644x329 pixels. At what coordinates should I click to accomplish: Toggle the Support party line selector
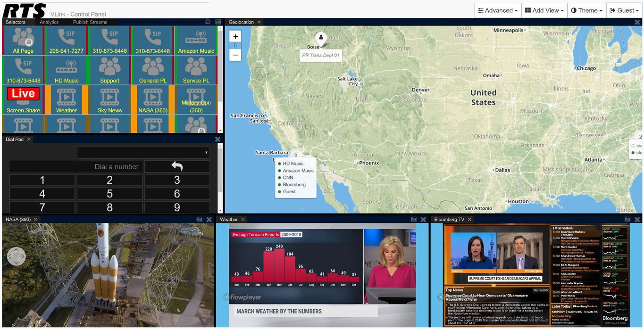tap(109, 70)
